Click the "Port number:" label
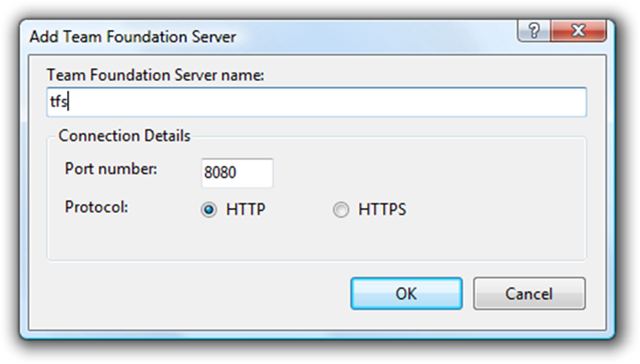Screen dimensions: 640x364 click(x=111, y=169)
